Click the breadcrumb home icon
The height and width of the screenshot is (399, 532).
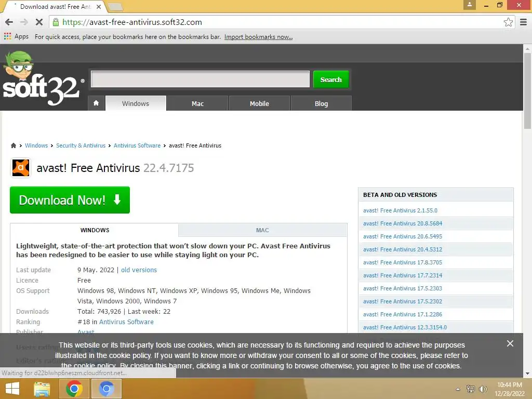tap(13, 145)
